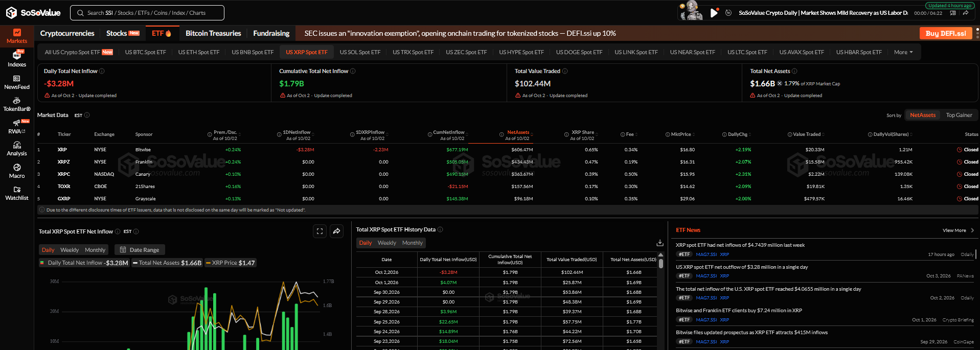Sort by DailyVol(Shares) column header
Viewport: 980px width, 350px height.
pos(890,134)
